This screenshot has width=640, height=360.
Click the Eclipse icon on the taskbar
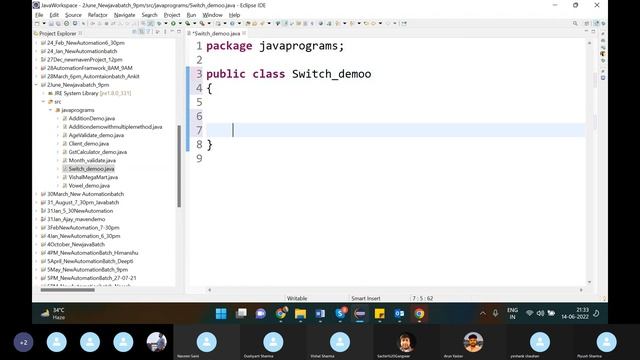click(x=360, y=313)
